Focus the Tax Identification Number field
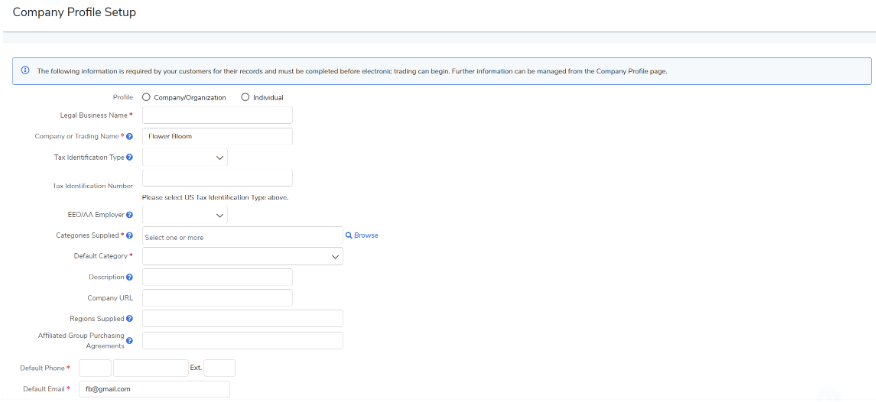This screenshot has width=876, height=402. 217,178
